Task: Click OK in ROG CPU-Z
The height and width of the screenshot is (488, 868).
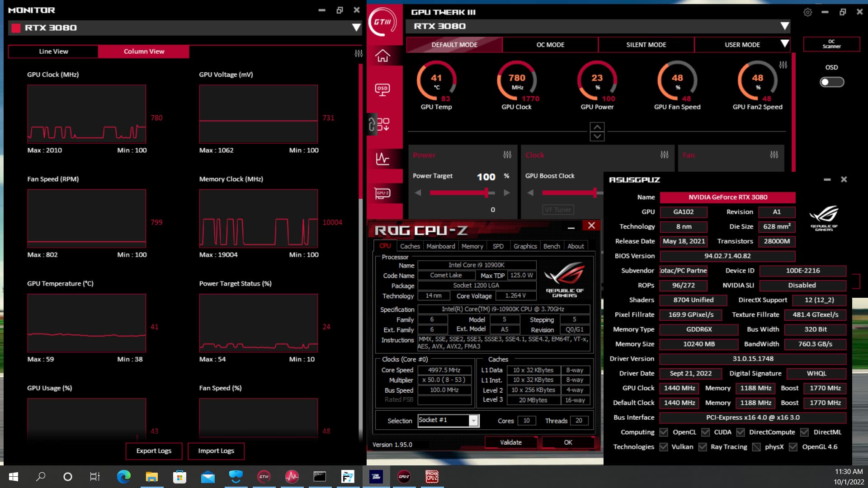Action: coord(568,442)
